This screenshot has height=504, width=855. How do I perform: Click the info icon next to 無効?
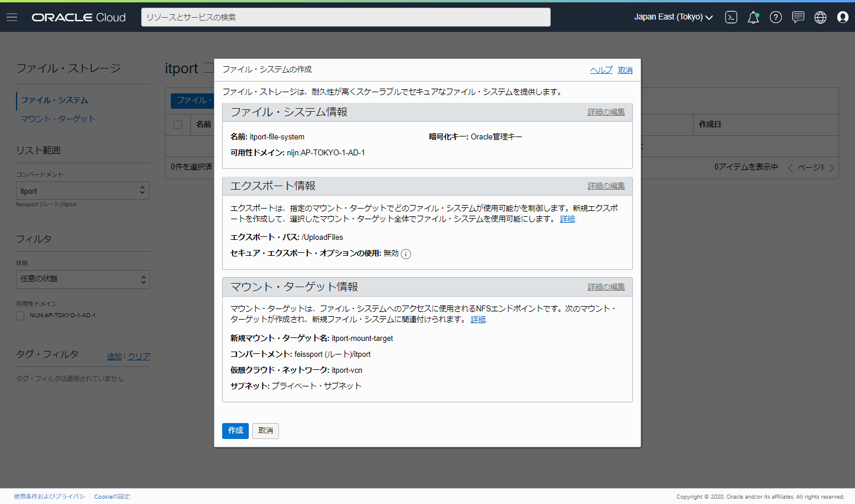pyautogui.click(x=406, y=254)
